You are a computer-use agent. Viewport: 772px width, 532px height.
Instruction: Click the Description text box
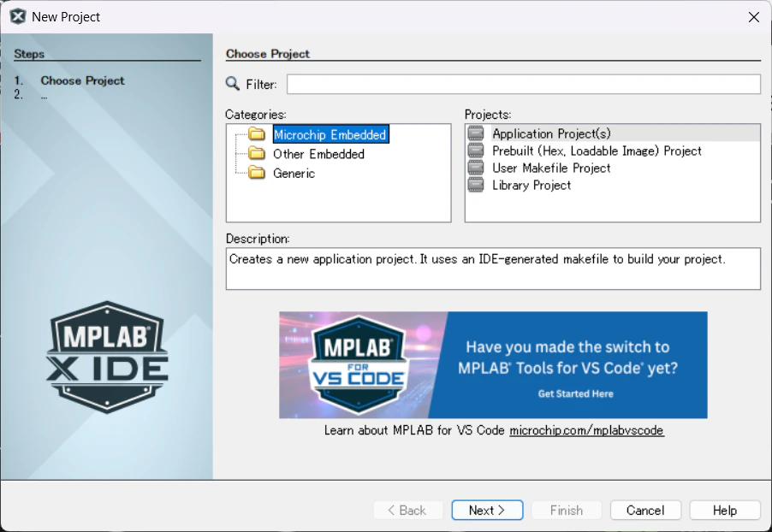click(493, 269)
